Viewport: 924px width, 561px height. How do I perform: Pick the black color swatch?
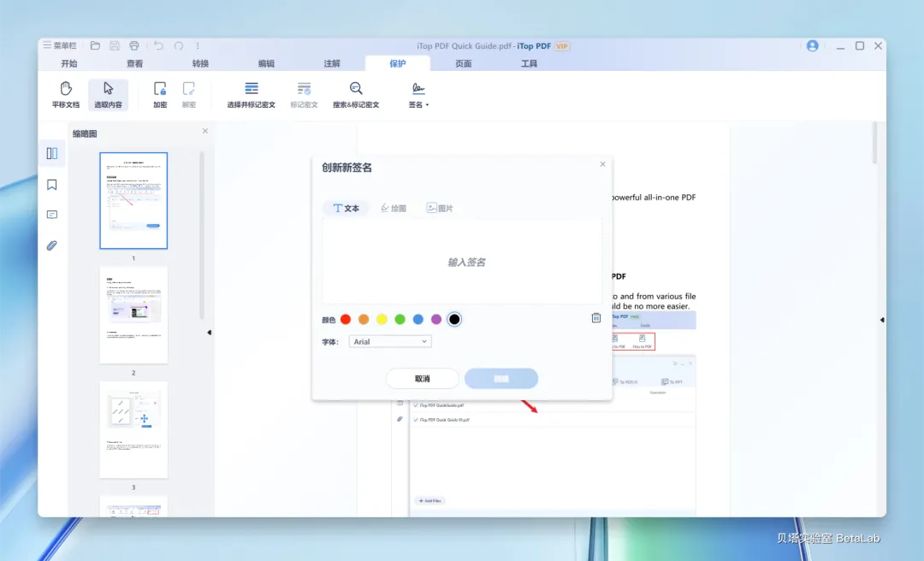coord(454,319)
